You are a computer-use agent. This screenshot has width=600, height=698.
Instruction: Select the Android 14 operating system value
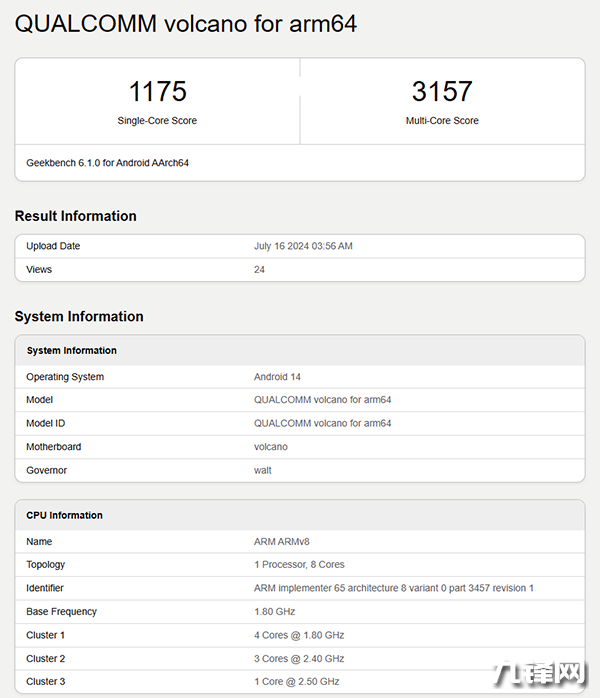(277, 377)
